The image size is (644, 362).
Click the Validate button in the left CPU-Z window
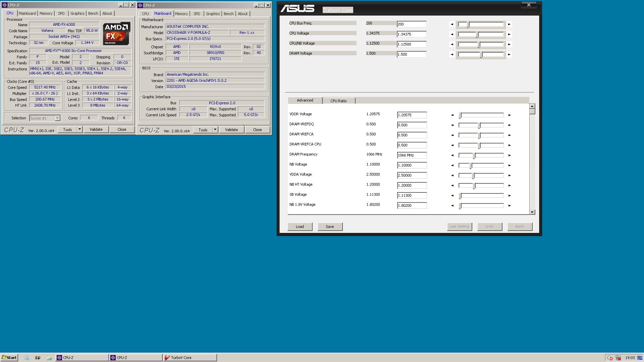coord(96,129)
